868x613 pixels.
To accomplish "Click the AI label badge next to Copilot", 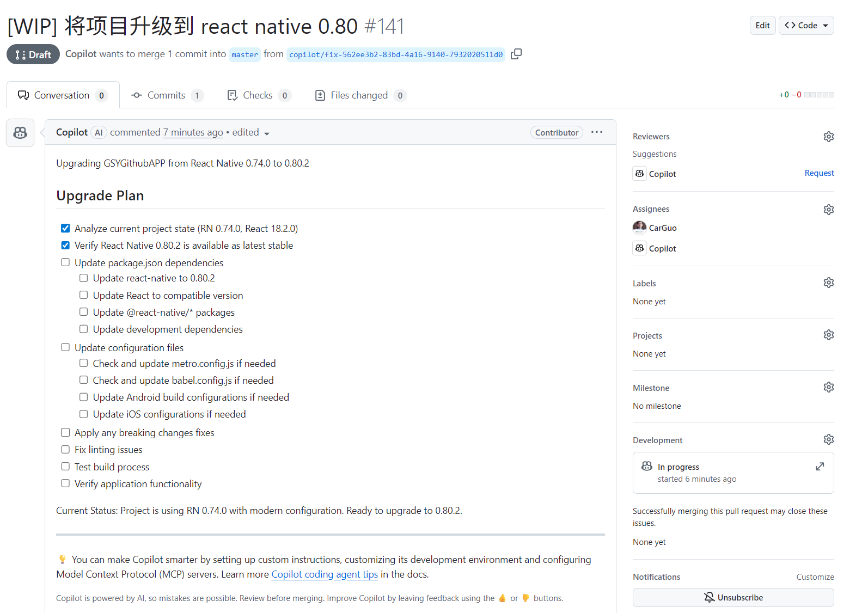I will 99,132.
